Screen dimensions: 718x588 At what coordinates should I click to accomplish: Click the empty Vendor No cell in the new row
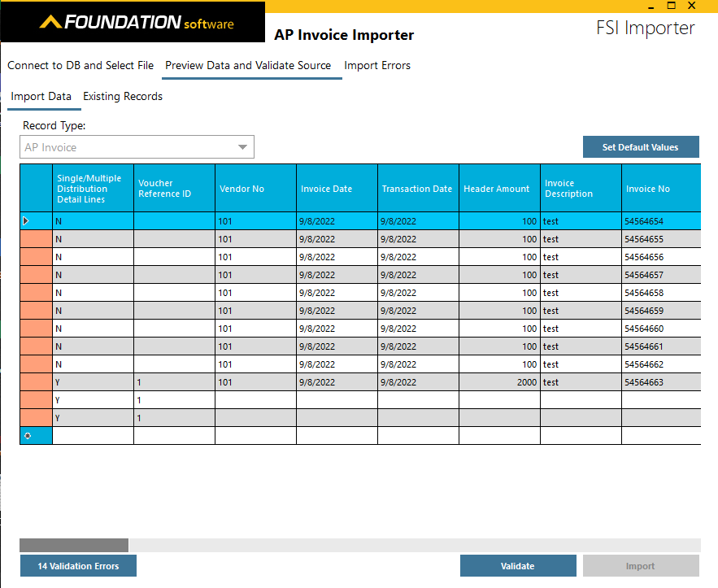(x=255, y=435)
